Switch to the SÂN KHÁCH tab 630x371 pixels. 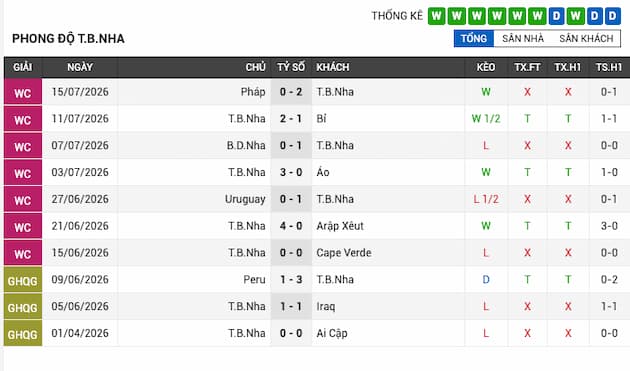586,39
